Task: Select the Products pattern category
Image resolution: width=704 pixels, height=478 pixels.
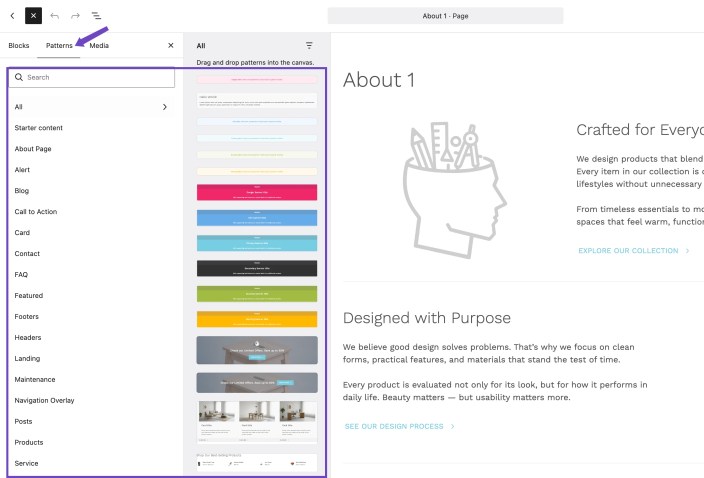Action: tap(29, 442)
